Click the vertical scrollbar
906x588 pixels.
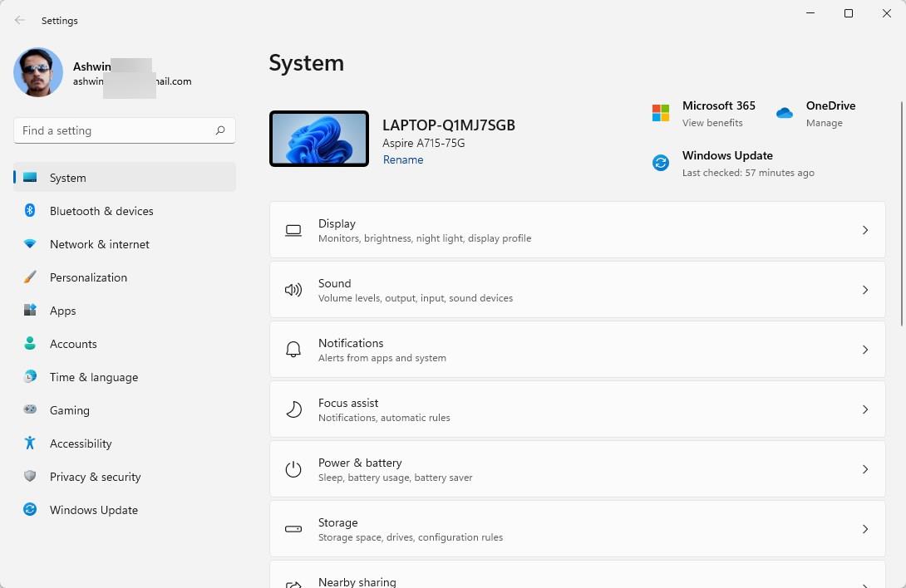pyautogui.click(x=901, y=213)
